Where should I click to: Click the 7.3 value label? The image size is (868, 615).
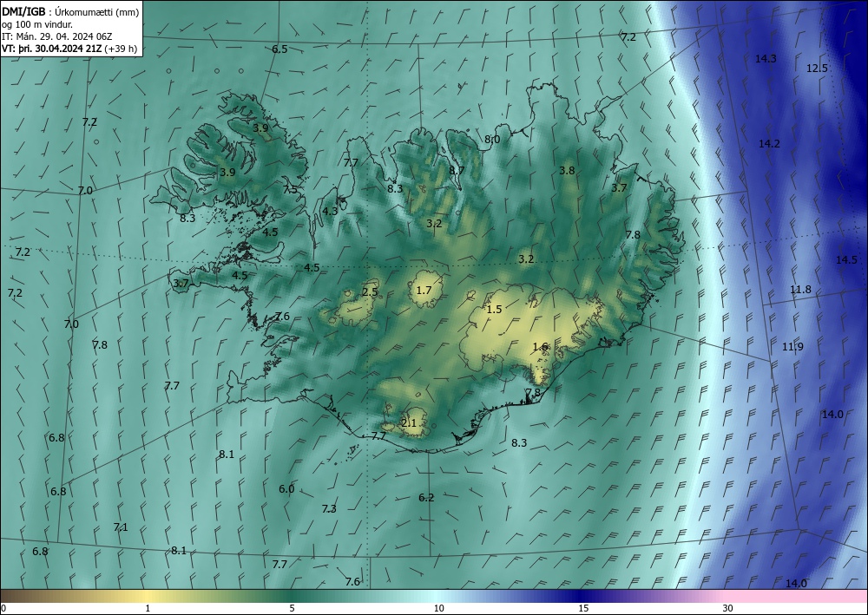click(x=329, y=509)
